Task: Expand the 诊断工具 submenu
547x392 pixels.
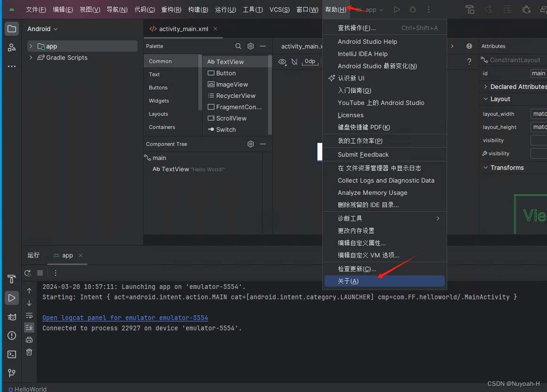Action: point(384,218)
